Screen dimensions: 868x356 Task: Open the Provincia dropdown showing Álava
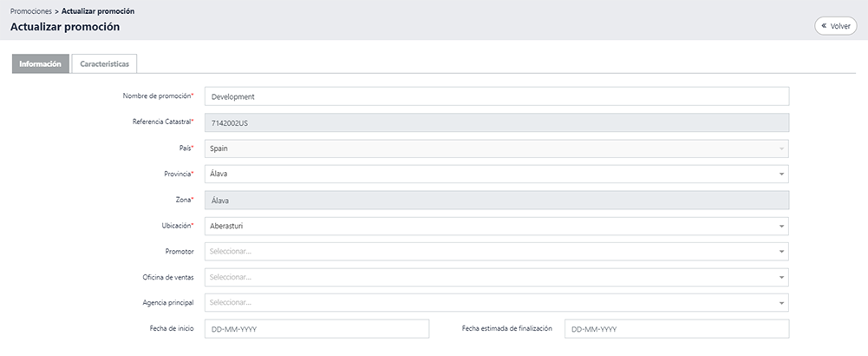tap(497, 175)
